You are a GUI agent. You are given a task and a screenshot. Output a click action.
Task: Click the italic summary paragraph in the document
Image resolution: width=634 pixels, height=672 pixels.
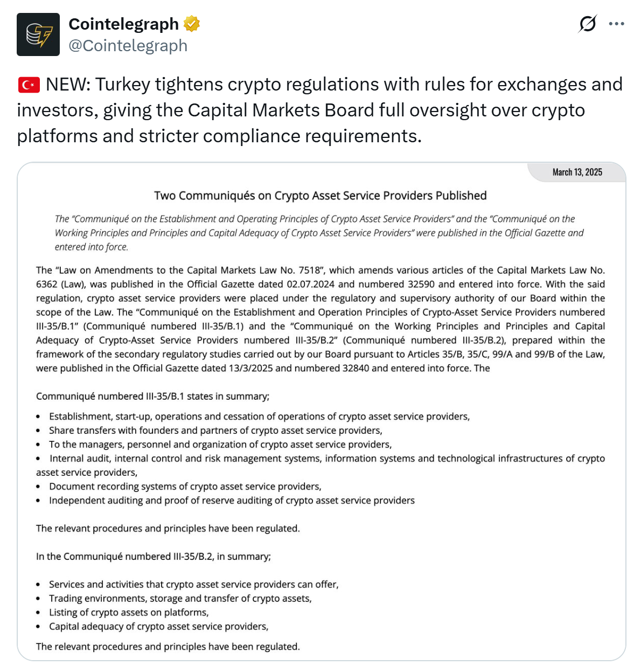[319, 233]
